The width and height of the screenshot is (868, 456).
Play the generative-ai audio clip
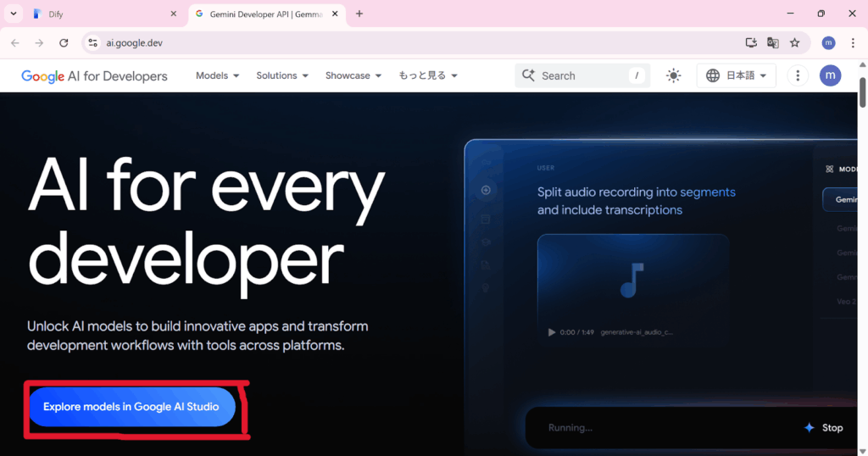[x=551, y=332]
